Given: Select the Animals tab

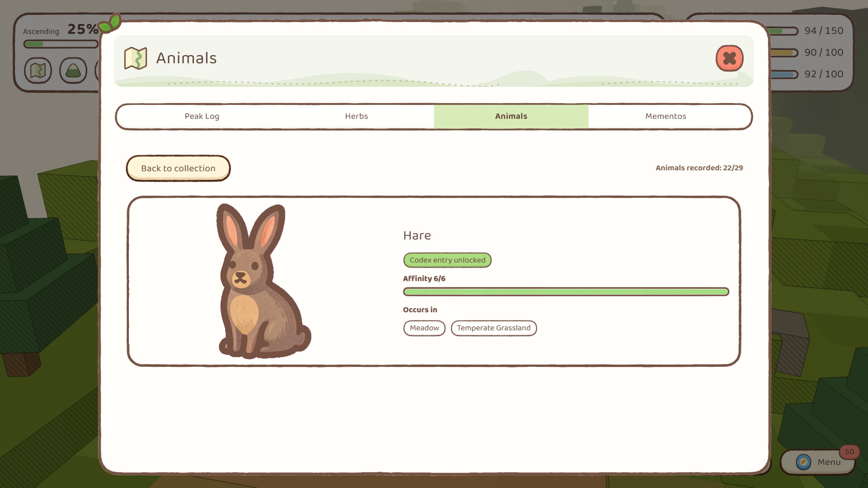Looking at the screenshot, I should point(511,116).
